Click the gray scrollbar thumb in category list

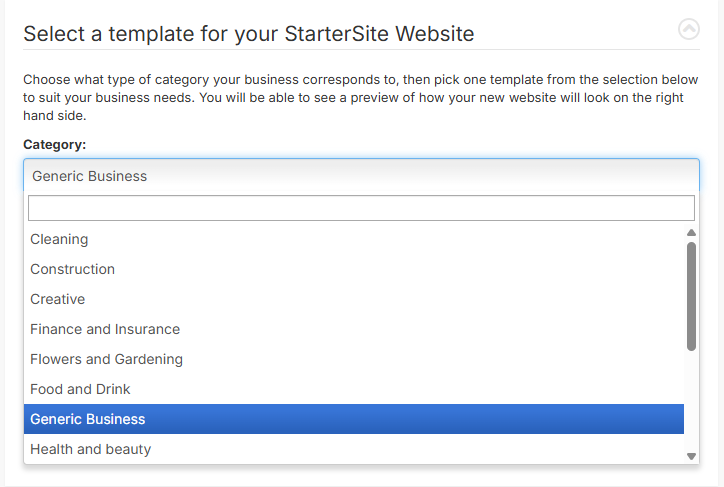(691, 296)
